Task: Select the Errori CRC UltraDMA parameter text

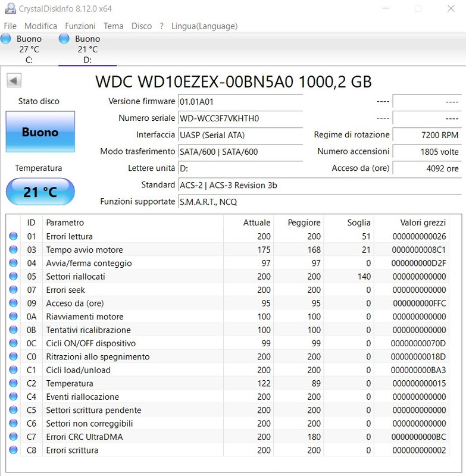Action: [x=85, y=437]
